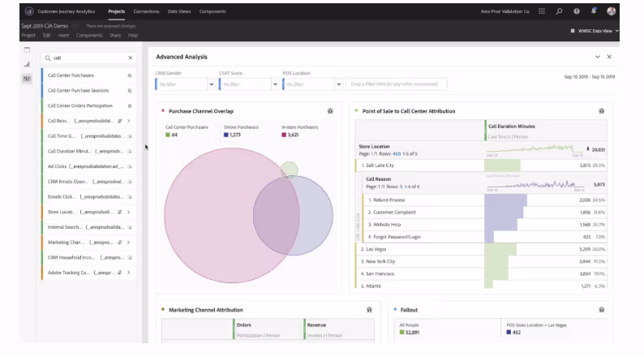Image resolution: width=644 pixels, height=357 pixels.
Task: Open the CRM Gender filter dropdown
Action: point(211,84)
